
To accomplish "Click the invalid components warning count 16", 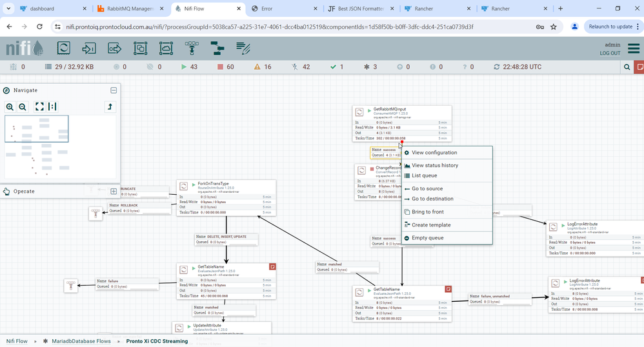I will pyautogui.click(x=263, y=67).
